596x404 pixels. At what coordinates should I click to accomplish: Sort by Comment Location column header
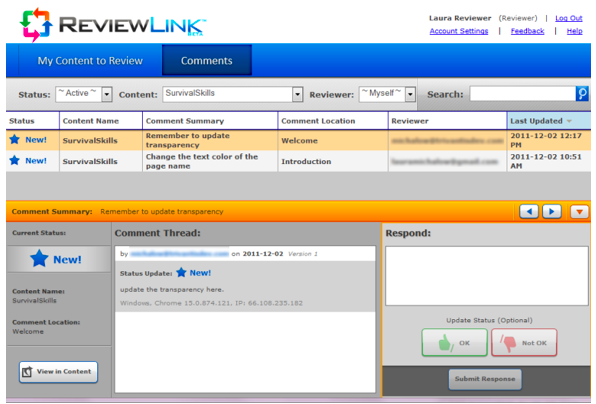point(333,121)
